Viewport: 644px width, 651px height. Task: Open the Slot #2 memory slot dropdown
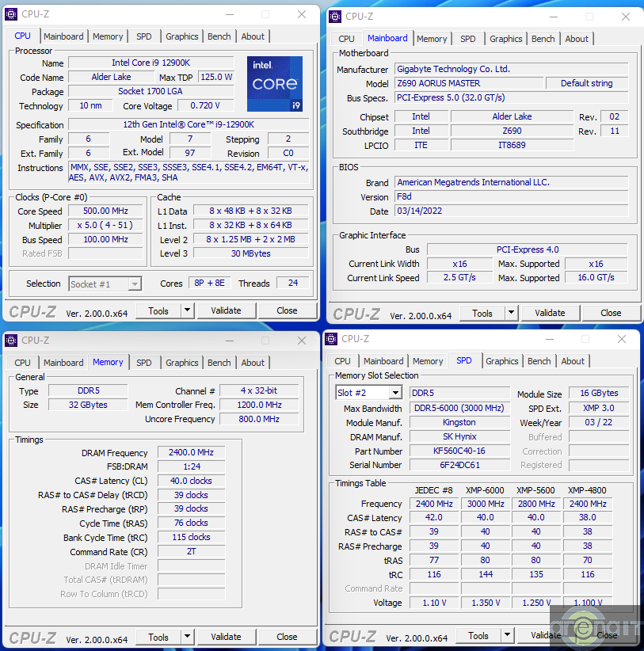click(394, 394)
